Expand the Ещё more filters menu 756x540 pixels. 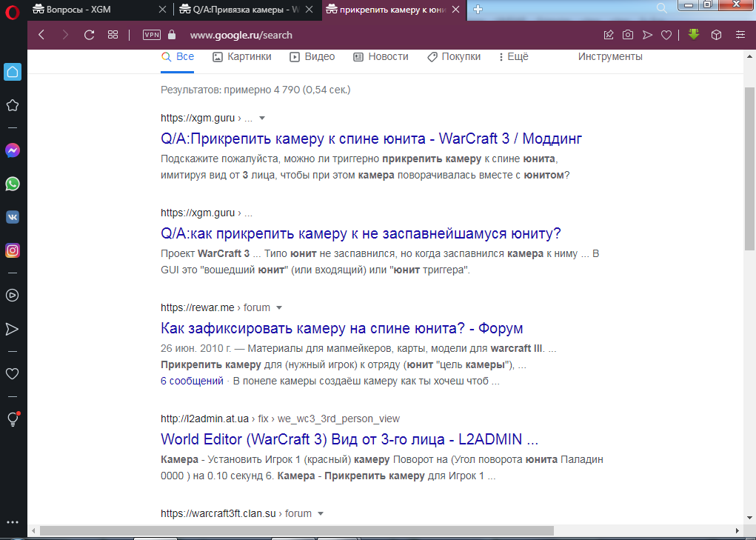514,57
